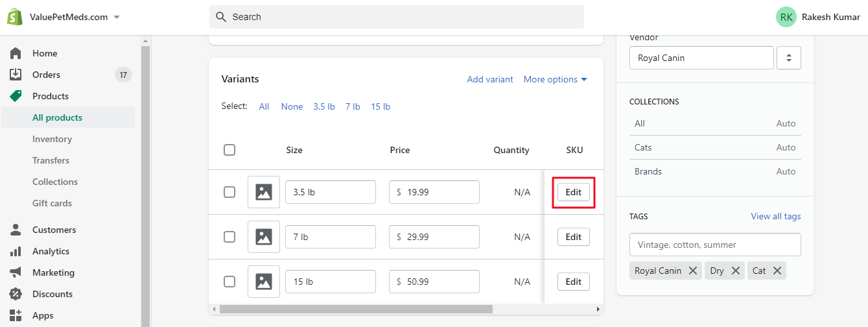Open the Vendor selector arrows
This screenshot has width=868, height=327.
click(789, 58)
